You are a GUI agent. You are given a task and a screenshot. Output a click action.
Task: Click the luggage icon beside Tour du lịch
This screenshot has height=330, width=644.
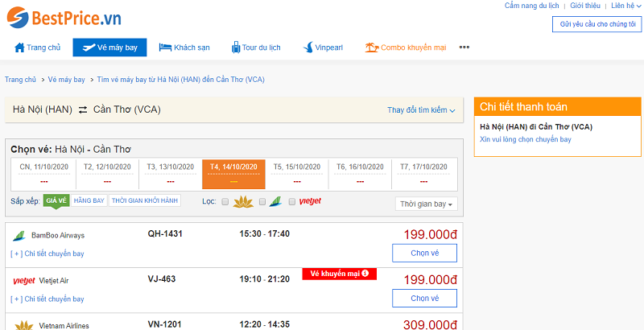[x=236, y=47]
